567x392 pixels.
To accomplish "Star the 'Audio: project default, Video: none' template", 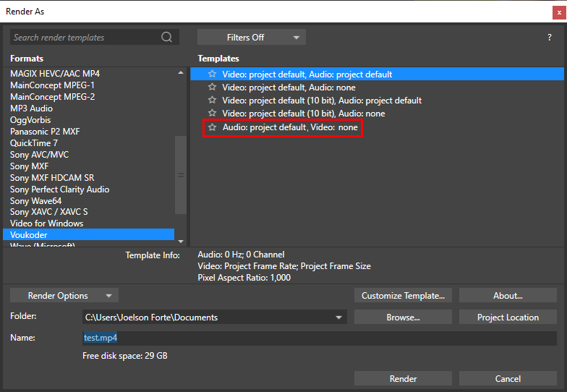I will 212,127.
